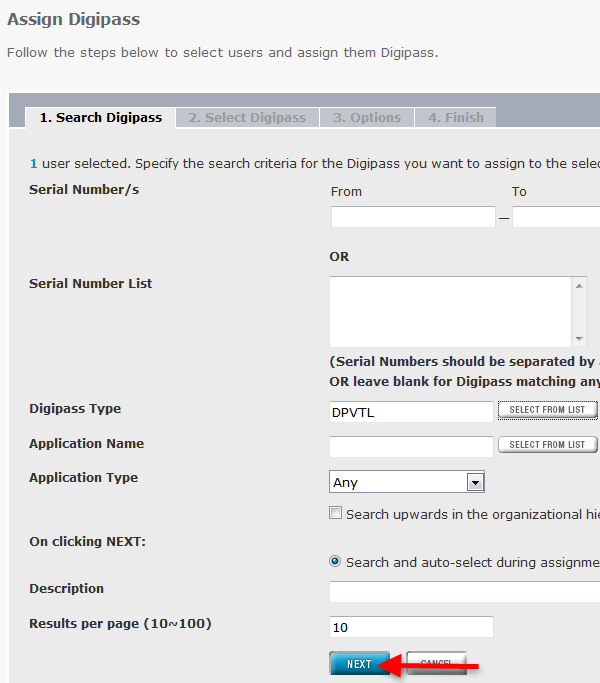Click the Serial Number List scroll up arrow
Image resolution: width=600 pixels, height=683 pixels.
579,286
